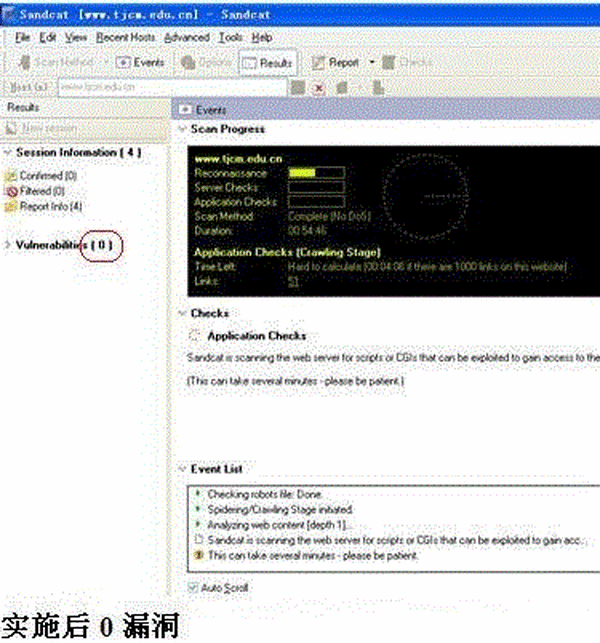Click the New session button
The height and width of the screenshot is (643, 600).
click(41, 128)
